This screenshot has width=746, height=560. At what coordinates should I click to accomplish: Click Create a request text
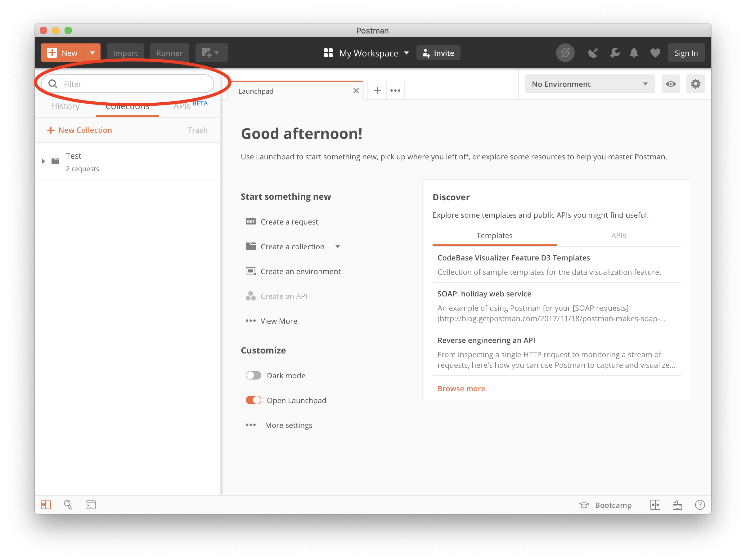pos(289,222)
